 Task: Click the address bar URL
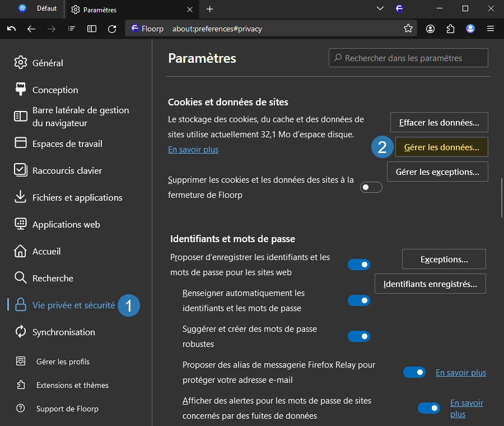pos(217,29)
